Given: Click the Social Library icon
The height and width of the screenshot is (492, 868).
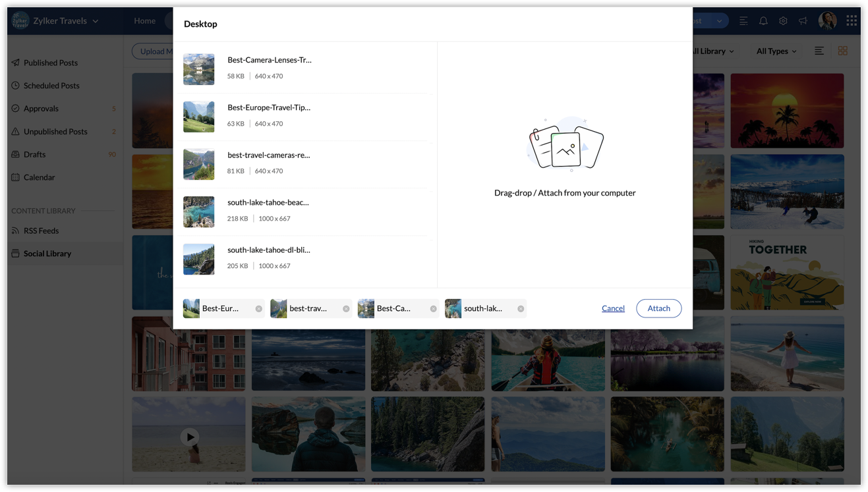Looking at the screenshot, I should pyautogui.click(x=16, y=254).
